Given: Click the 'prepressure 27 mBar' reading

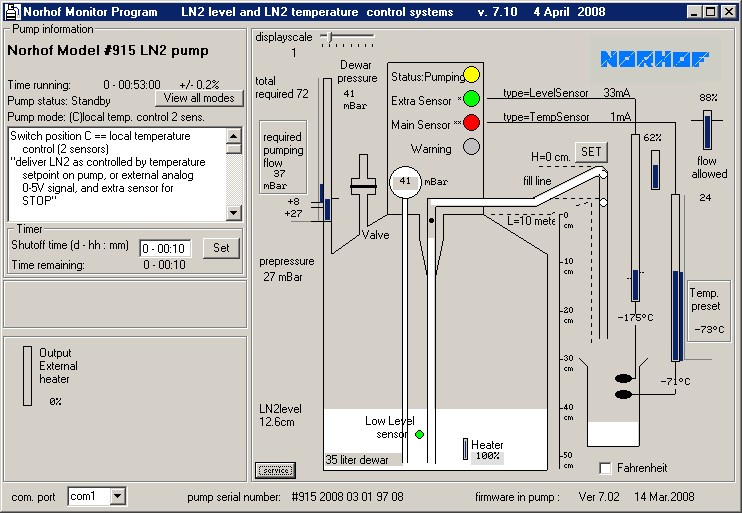Looking at the screenshot, I should [x=286, y=269].
